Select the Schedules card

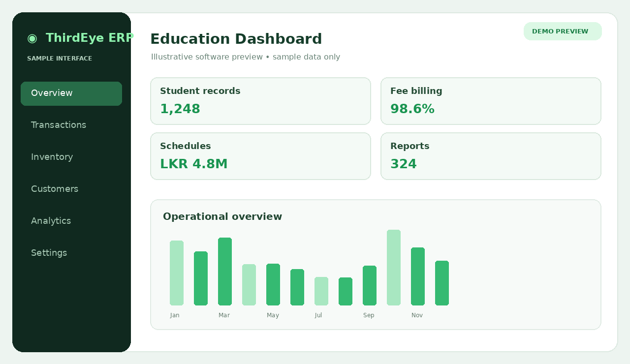pos(260,156)
